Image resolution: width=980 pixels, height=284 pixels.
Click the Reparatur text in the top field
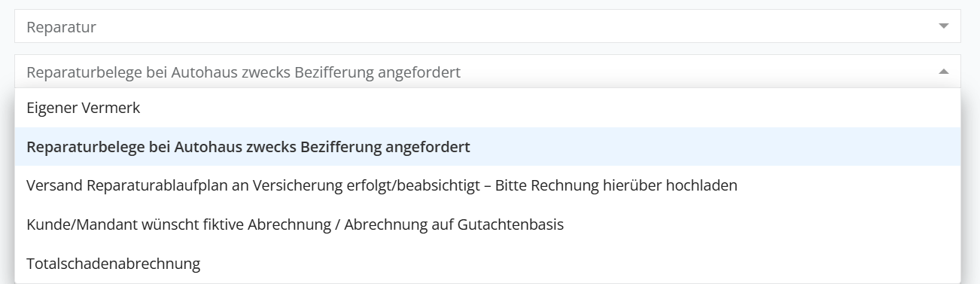62,27
